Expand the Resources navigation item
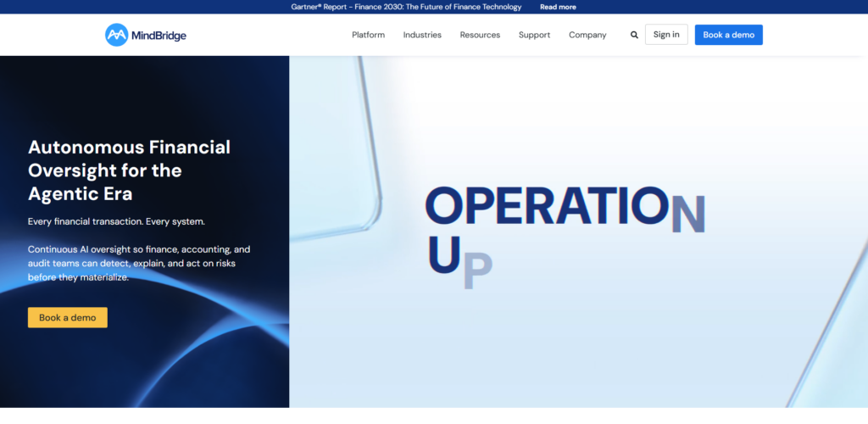 pos(480,35)
